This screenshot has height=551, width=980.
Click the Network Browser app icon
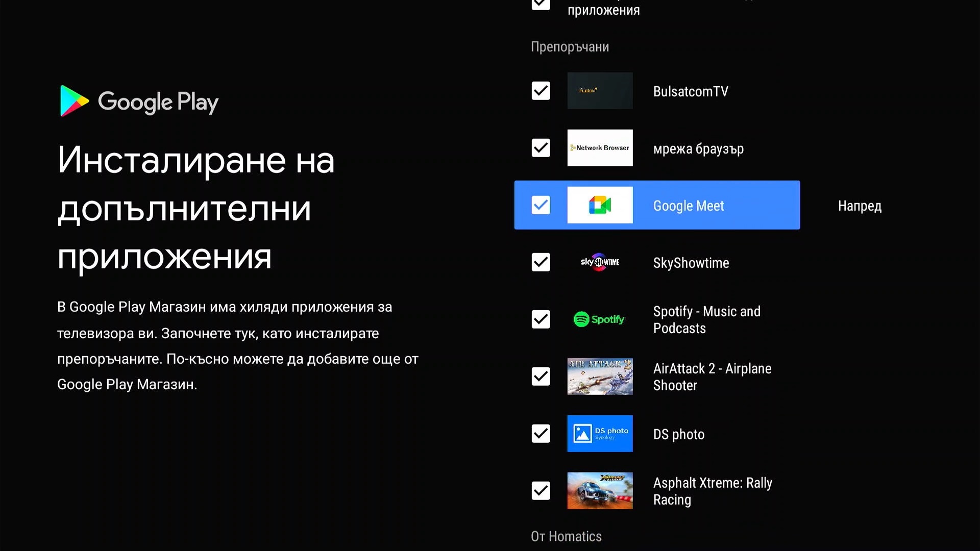point(600,148)
